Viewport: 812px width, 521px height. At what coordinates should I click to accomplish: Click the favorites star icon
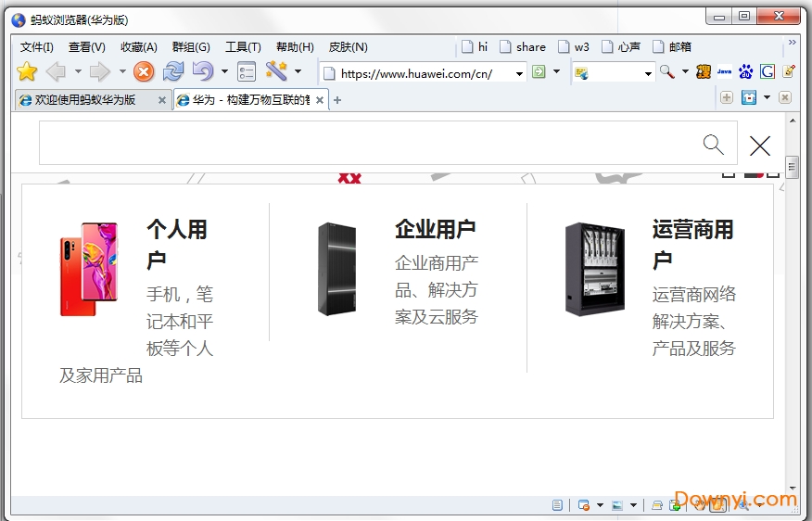27,72
